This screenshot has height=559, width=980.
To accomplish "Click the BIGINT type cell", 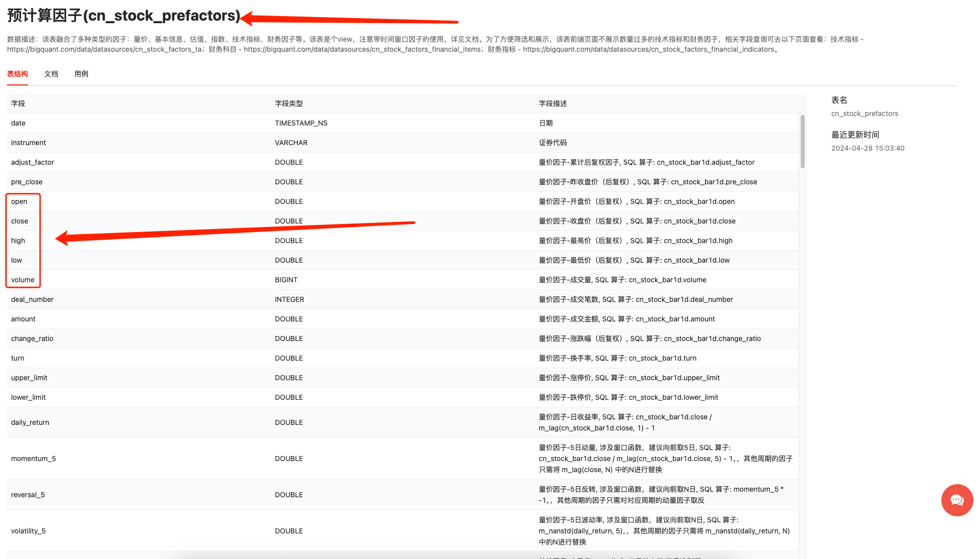I will [x=286, y=280].
